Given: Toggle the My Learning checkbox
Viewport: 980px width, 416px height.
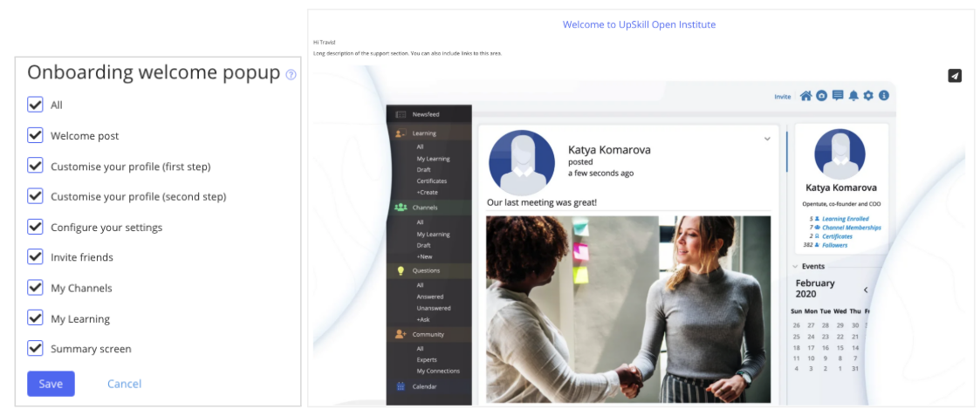Looking at the screenshot, I should pyautogui.click(x=35, y=318).
